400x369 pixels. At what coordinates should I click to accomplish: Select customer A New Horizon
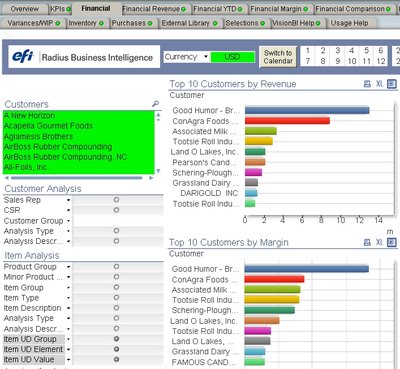[79, 116]
